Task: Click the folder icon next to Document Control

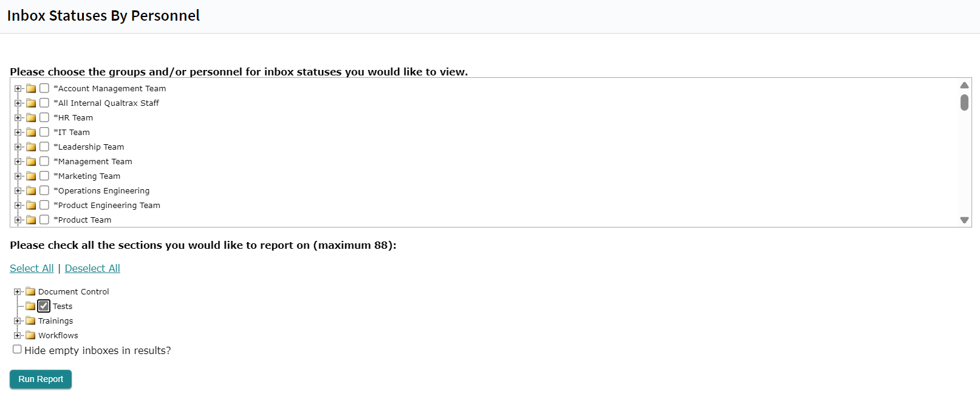Action: 30,292
